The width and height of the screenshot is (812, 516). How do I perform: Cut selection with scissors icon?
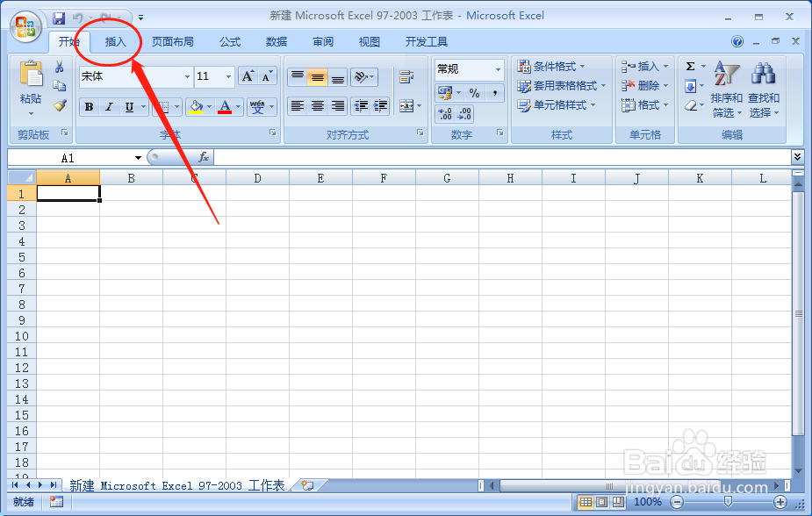pos(60,67)
